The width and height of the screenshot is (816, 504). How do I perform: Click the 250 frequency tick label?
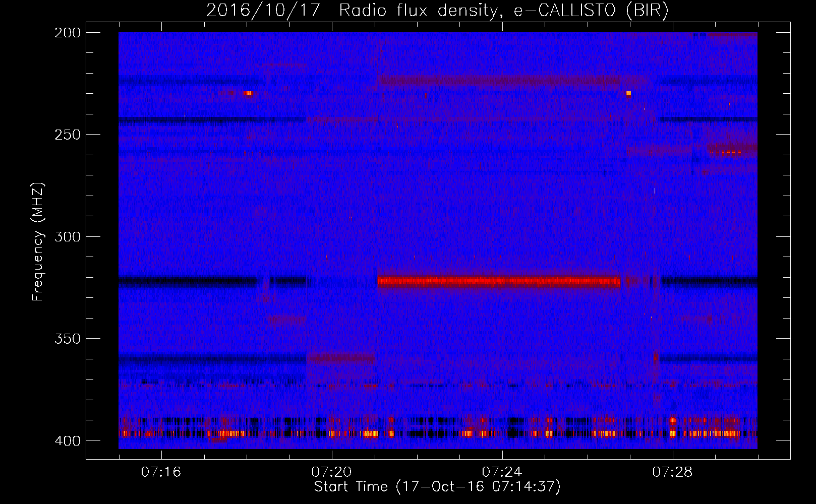(68, 135)
